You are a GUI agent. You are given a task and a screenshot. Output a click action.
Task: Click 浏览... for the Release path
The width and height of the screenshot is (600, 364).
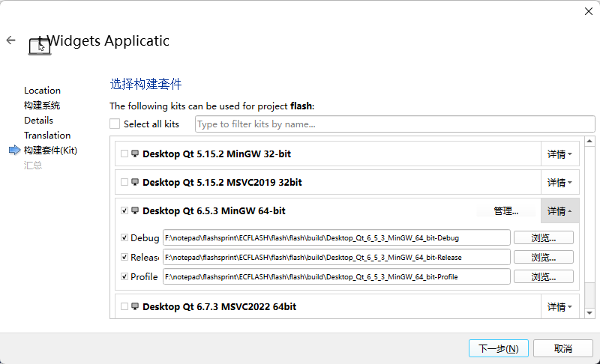tap(543, 257)
